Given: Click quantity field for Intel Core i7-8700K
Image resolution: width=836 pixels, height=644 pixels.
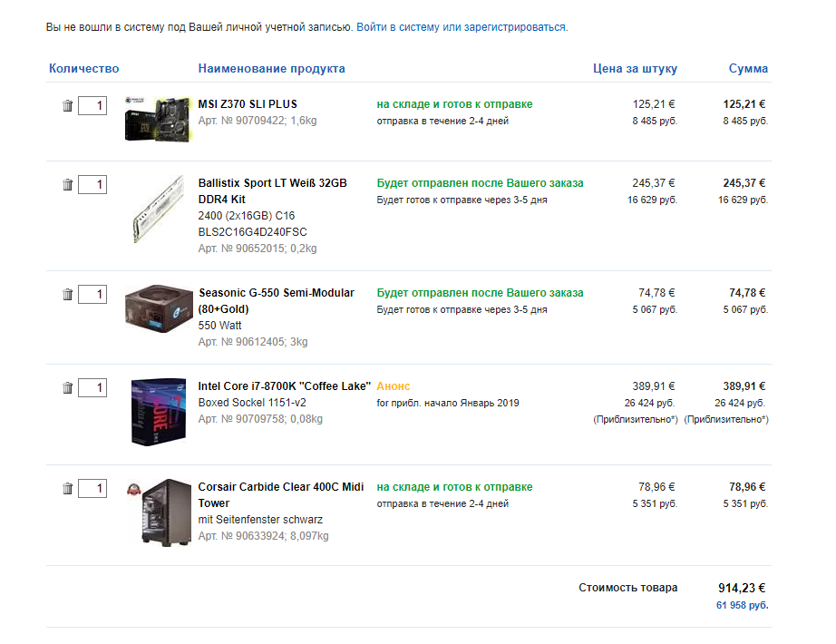Looking at the screenshot, I should pos(92,388).
